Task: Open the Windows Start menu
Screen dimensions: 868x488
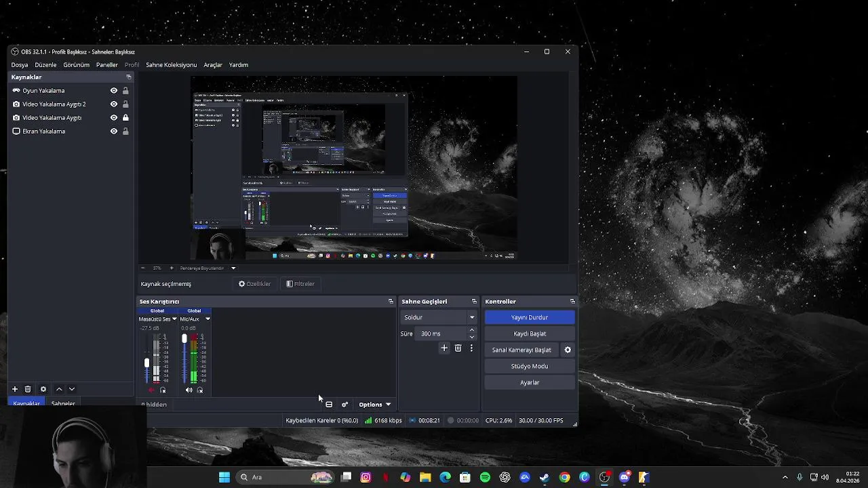Action: coord(224,477)
